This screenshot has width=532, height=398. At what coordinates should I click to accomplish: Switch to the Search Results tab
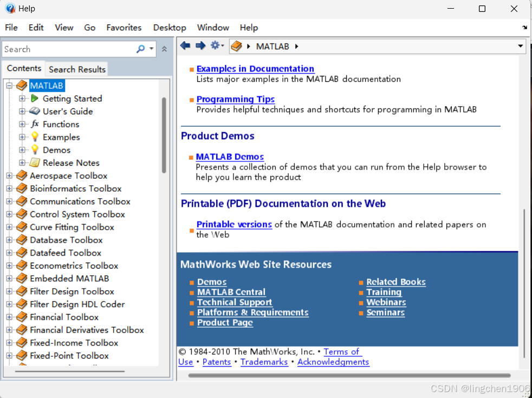click(x=77, y=69)
